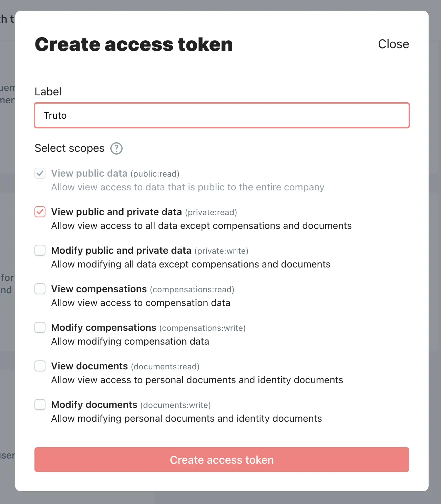Screen dimensions: 441x504
Task: Close the Create access token dialog
Action: click(x=393, y=44)
